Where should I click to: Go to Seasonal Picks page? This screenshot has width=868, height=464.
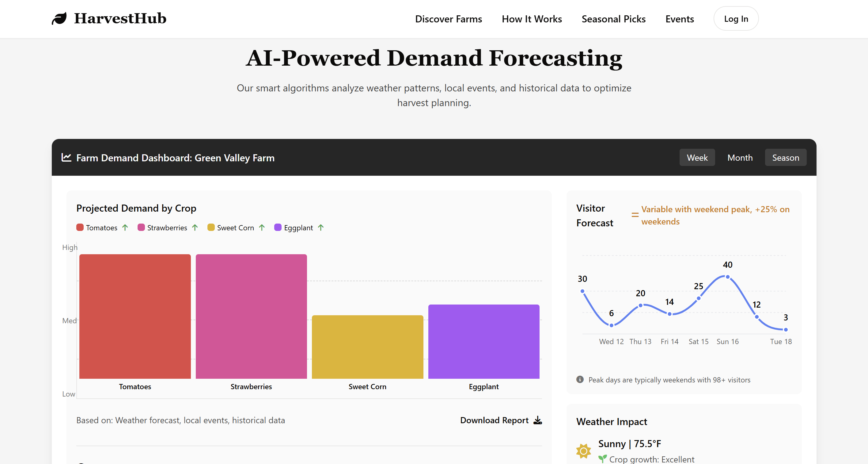[613, 19]
